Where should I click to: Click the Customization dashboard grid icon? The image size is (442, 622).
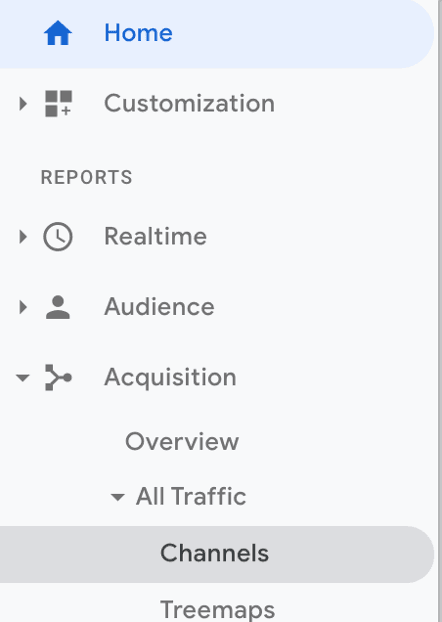coord(58,104)
